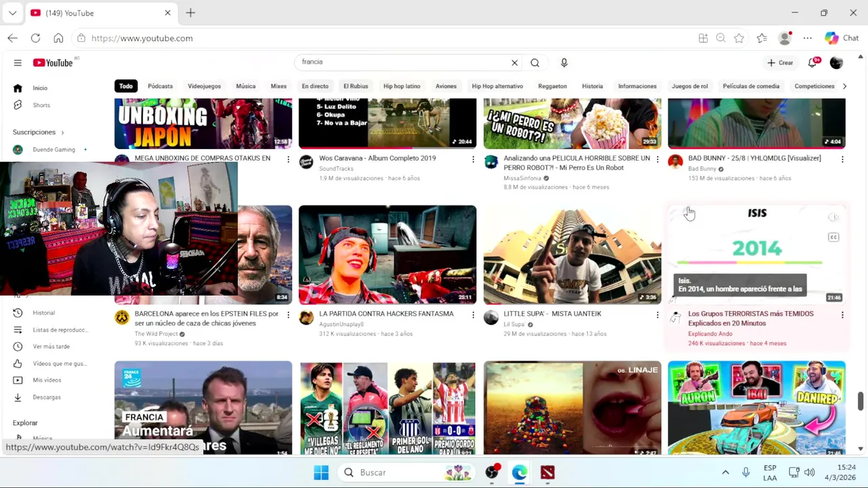Open Edge from the taskbar

click(x=519, y=472)
